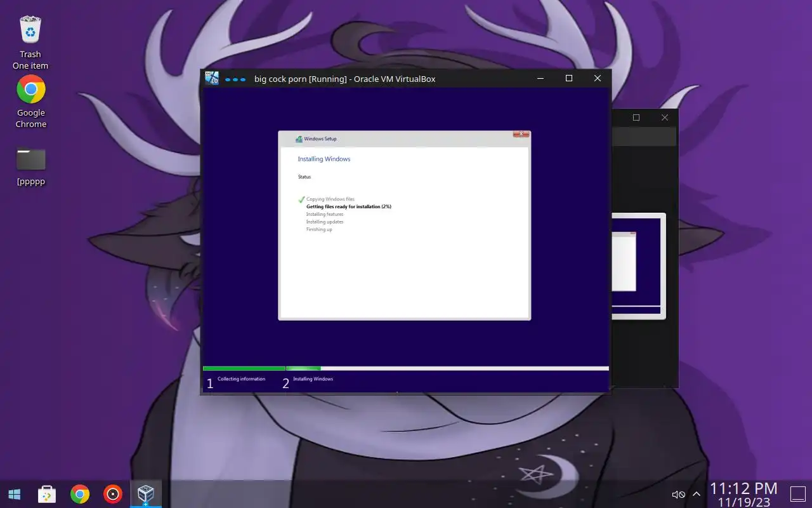Open the Windows Start button in the taskbar
Image resolution: width=812 pixels, height=508 pixels.
(x=14, y=494)
